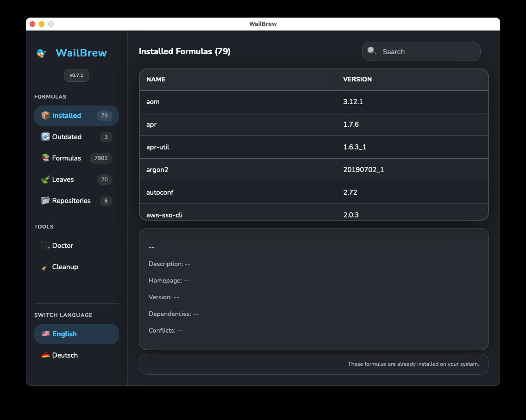526x420 pixels.
Task: Open the Repositories section
Action: (76, 201)
